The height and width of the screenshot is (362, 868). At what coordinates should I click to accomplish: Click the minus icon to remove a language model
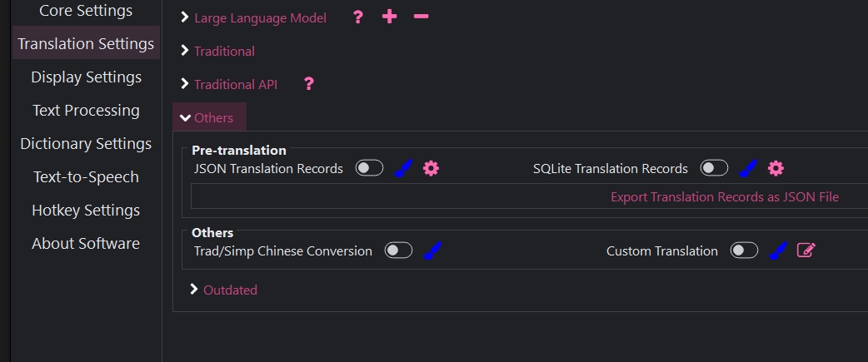click(x=421, y=17)
